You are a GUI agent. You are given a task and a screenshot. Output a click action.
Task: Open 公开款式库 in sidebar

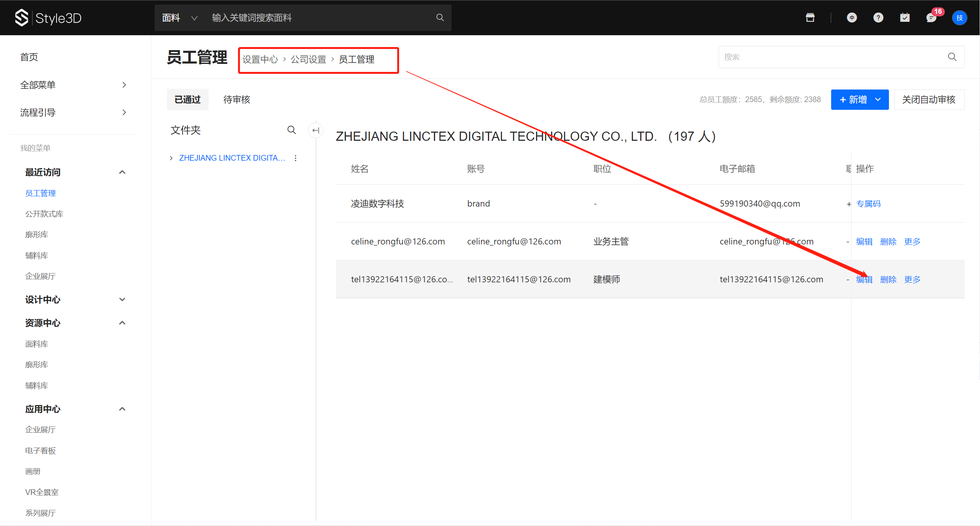(44, 214)
